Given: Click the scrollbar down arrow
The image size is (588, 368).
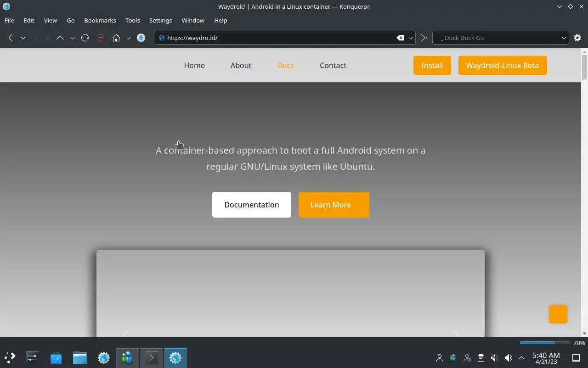Looking at the screenshot, I should [x=584, y=333].
